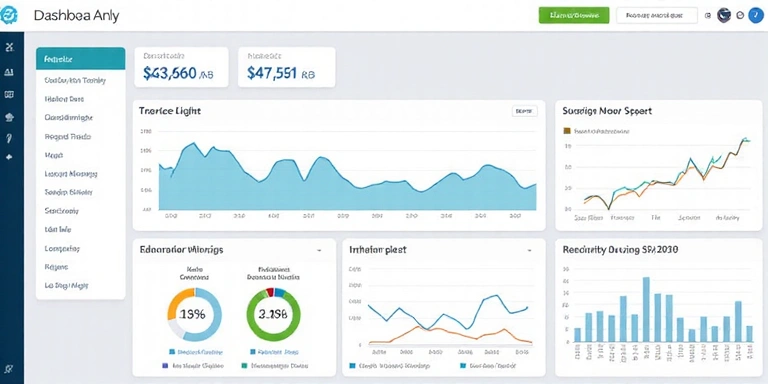Click the 'Irhafarr plest' card heading
The image size is (768, 384).
point(378,250)
